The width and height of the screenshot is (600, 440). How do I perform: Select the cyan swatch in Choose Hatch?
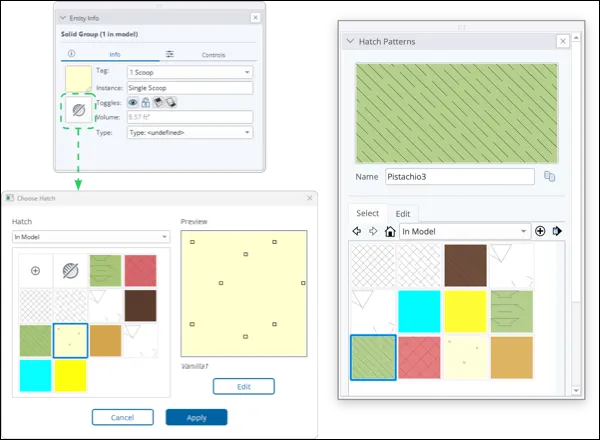point(35,376)
